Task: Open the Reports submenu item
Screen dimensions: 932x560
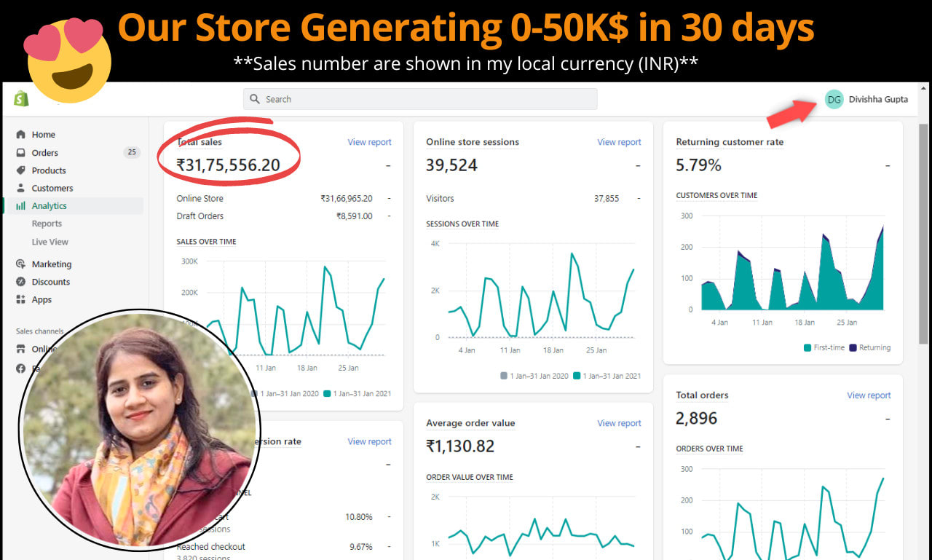Action: (47, 224)
